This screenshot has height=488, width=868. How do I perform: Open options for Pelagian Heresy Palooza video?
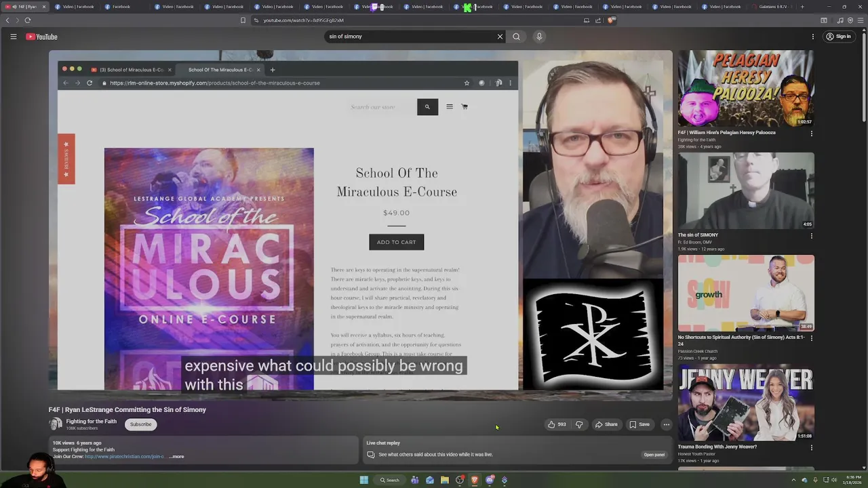click(811, 134)
